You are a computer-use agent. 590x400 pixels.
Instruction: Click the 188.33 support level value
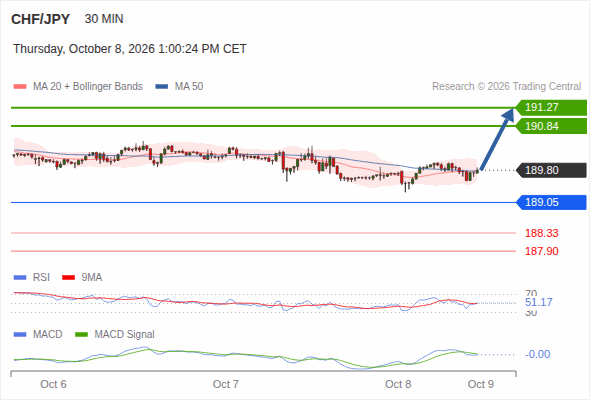541,233
